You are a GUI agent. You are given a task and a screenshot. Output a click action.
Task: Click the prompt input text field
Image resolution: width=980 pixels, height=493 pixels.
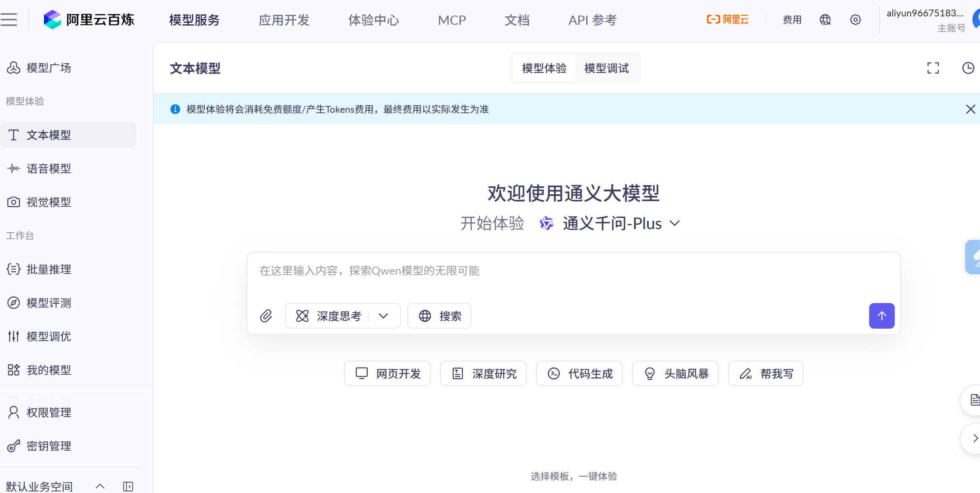tap(560, 271)
